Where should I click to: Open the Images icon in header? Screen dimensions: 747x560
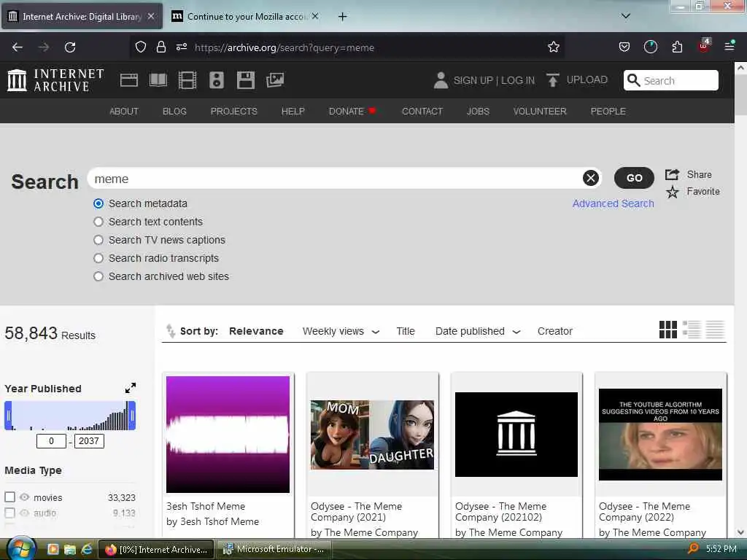click(275, 80)
